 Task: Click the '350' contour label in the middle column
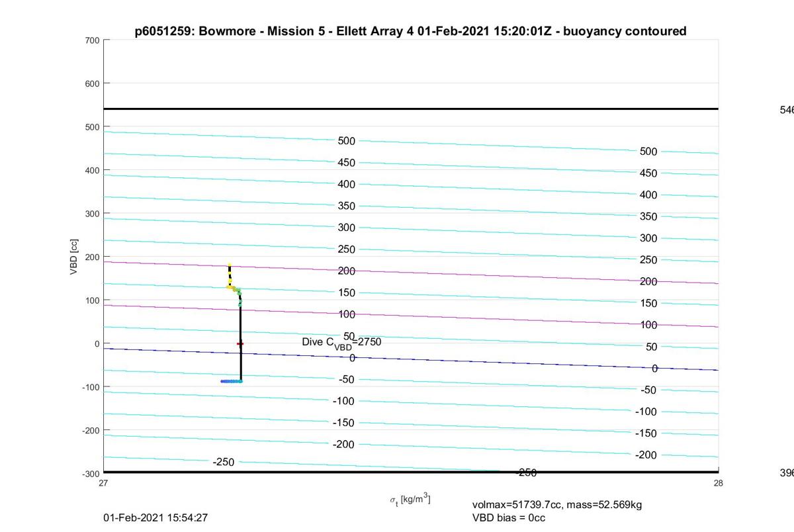pyautogui.click(x=347, y=206)
